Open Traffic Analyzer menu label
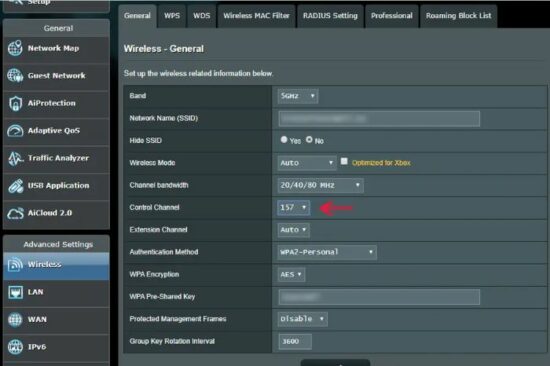The height and width of the screenshot is (366, 550). coord(58,158)
